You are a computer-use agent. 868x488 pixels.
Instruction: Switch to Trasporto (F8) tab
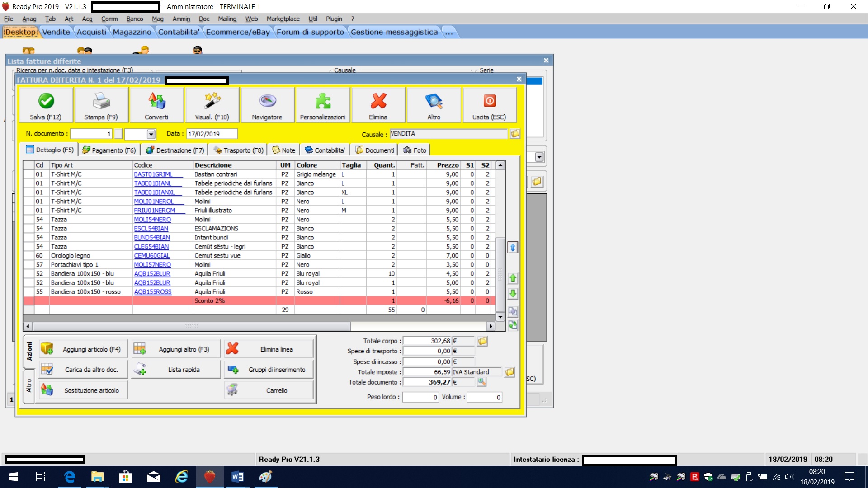(x=238, y=150)
